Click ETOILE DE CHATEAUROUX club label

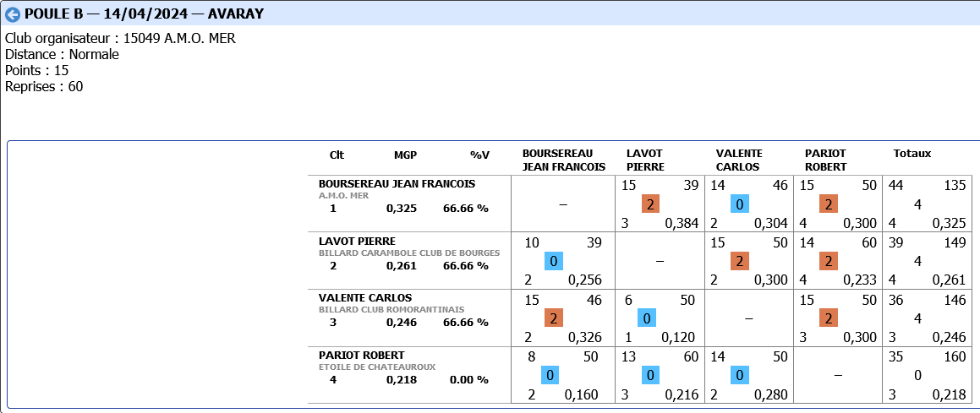coord(377,367)
